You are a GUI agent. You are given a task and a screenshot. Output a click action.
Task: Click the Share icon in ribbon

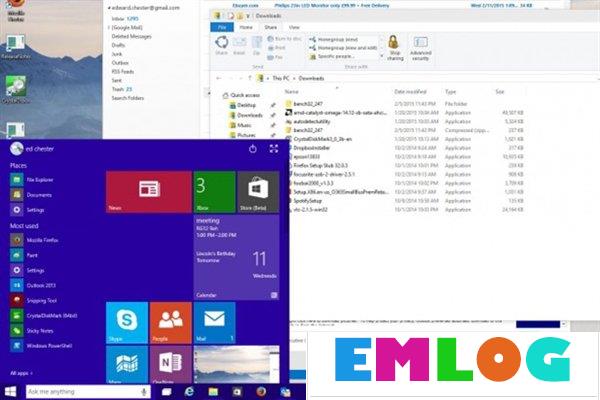221,45
